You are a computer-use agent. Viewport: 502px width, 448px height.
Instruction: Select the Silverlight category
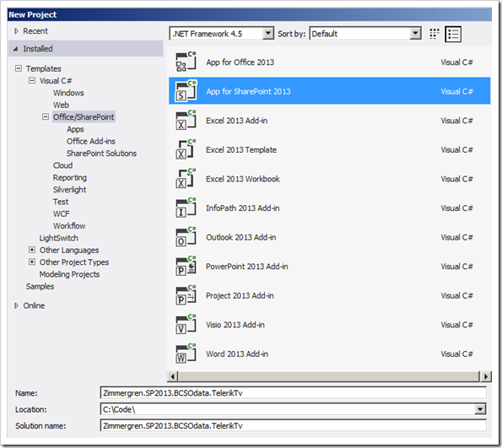click(x=69, y=190)
